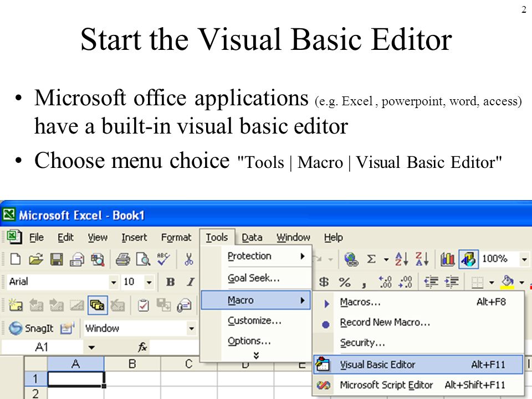Open the Font size dropdown arrow

pos(149,282)
